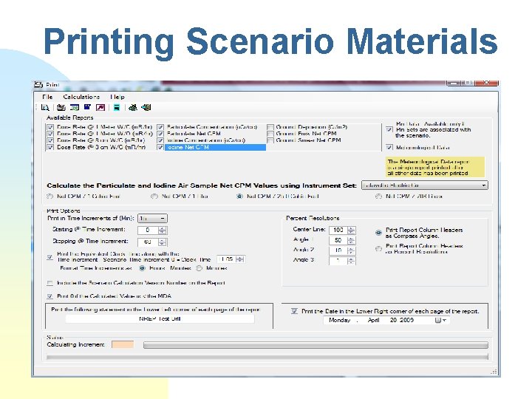Screen dimensions: 532x399
Task: Toggle Particulate Net CPM report checkbox
Action: pos(160,134)
